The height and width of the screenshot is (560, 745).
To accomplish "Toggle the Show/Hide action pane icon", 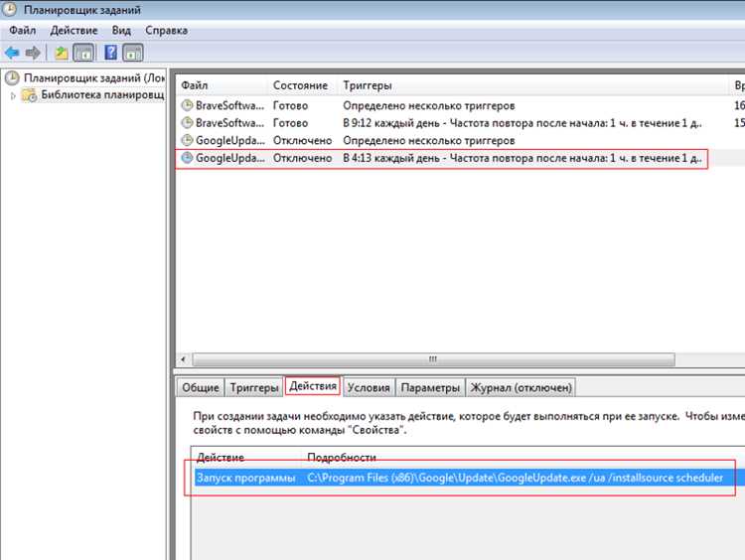I will tap(133, 53).
